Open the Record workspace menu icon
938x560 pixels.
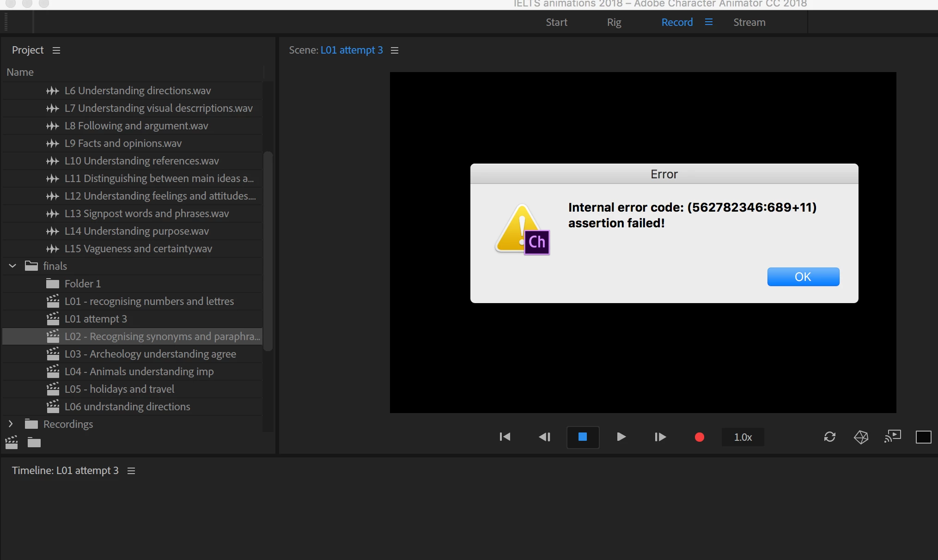click(709, 22)
